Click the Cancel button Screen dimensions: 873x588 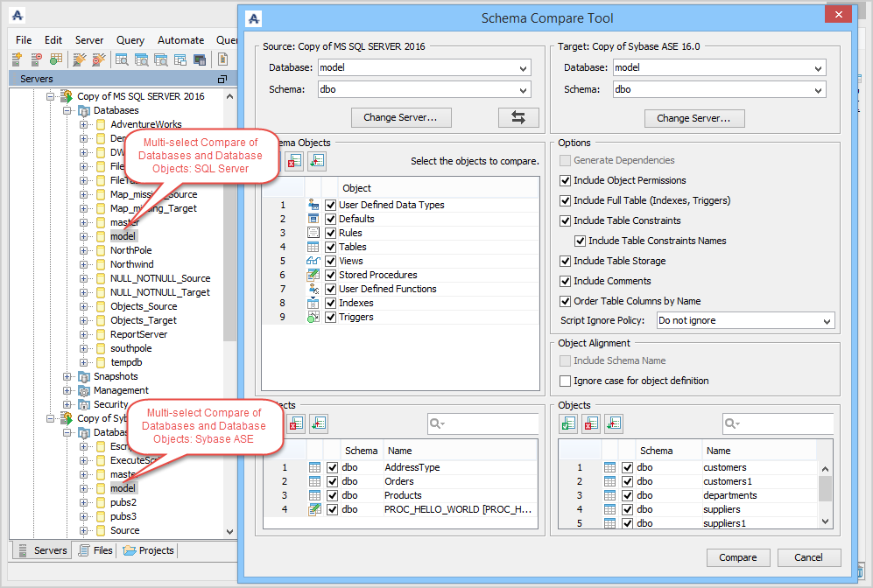tap(809, 557)
